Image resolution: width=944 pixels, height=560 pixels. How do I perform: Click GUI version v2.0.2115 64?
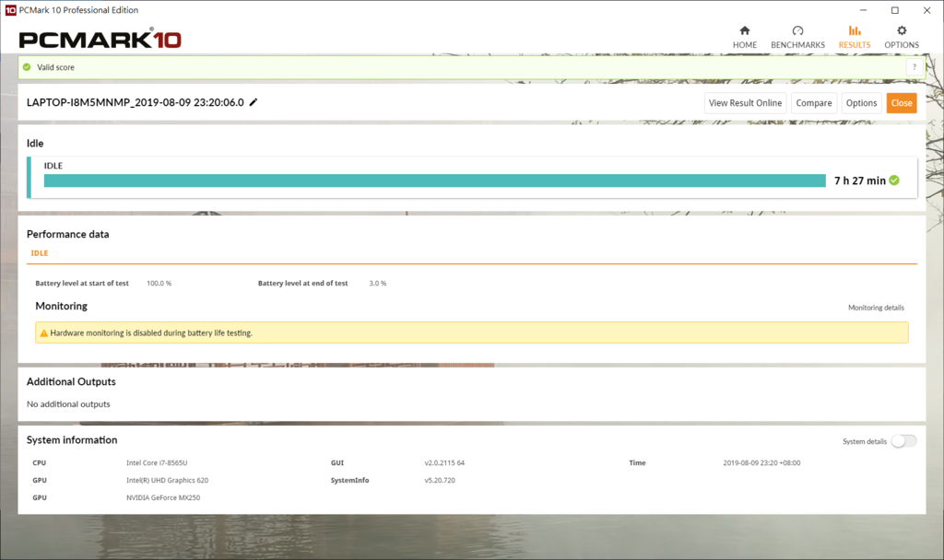click(x=444, y=463)
